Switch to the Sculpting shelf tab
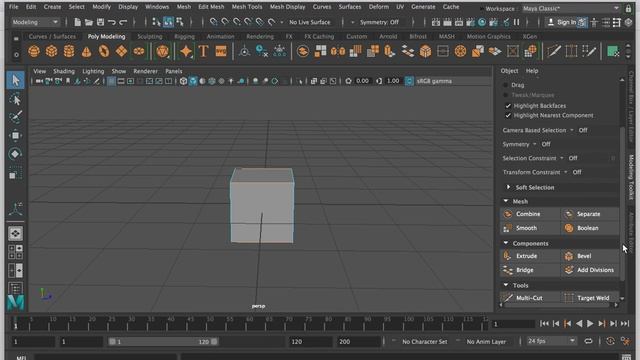 click(150, 36)
